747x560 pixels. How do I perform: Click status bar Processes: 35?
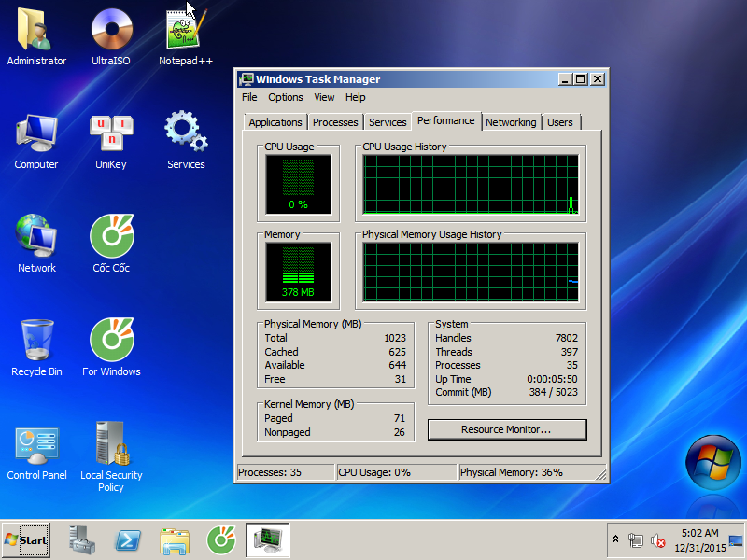tap(286, 472)
